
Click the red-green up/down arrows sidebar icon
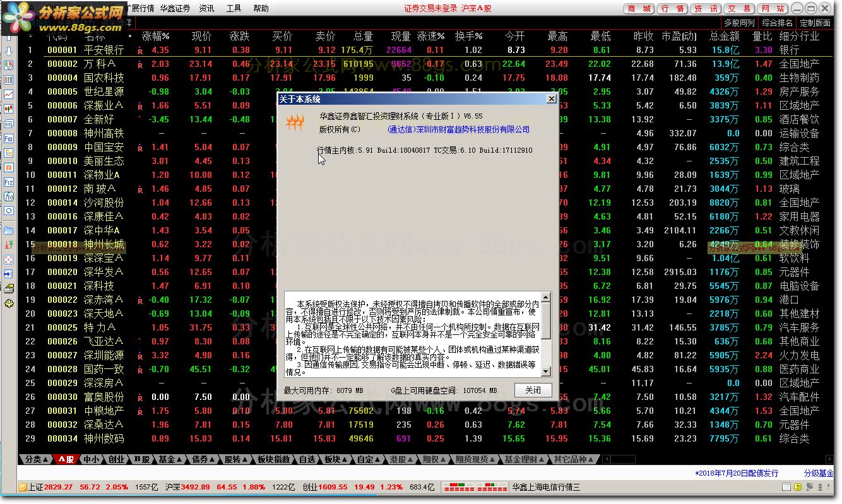coord(8,245)
